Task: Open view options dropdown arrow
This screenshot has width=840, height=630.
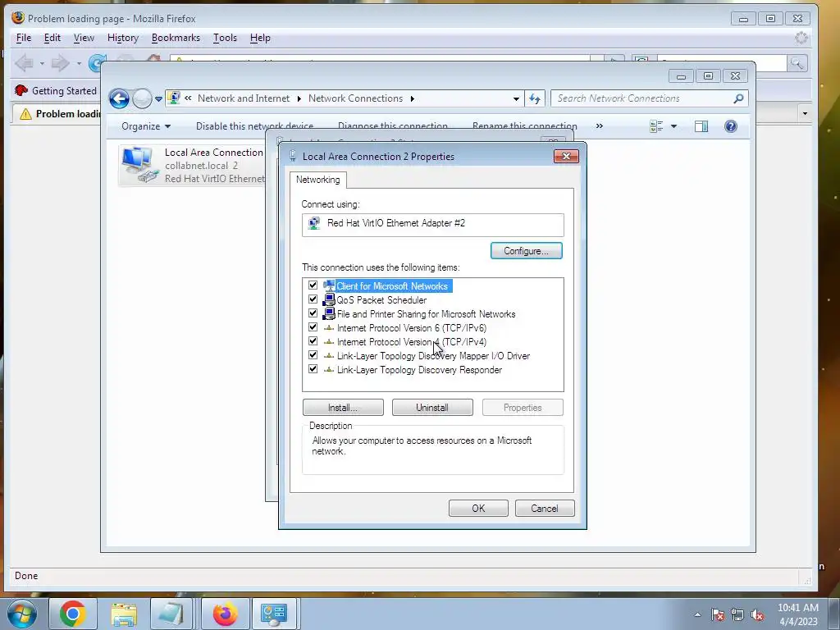Action: click(673, 126)
